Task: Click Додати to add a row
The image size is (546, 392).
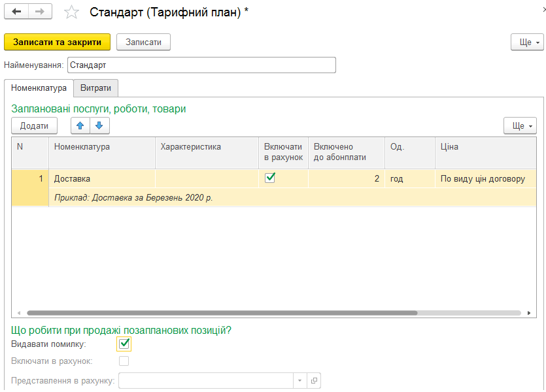Action: pos(34,125)
